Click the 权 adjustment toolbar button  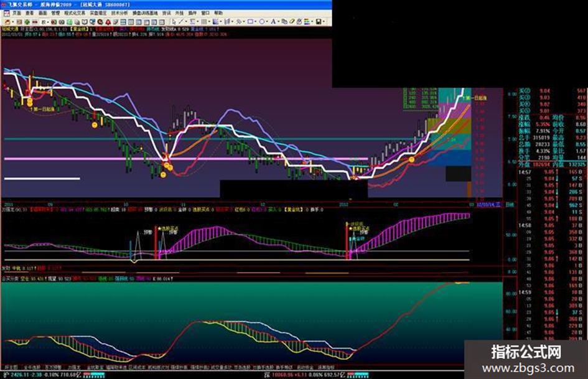pos(43,22)
